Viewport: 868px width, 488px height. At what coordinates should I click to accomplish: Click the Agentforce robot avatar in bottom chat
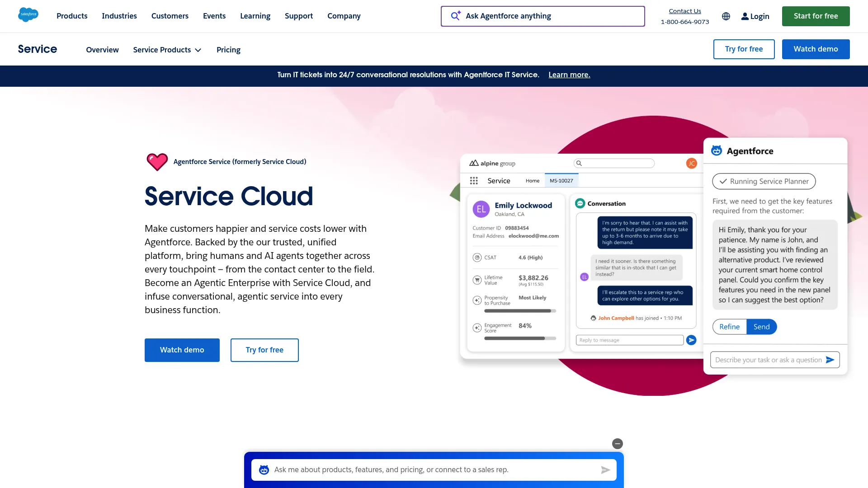[264, 469]
